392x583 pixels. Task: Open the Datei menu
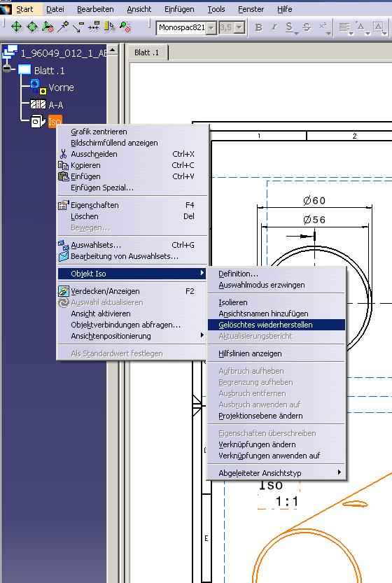(55, 9)
